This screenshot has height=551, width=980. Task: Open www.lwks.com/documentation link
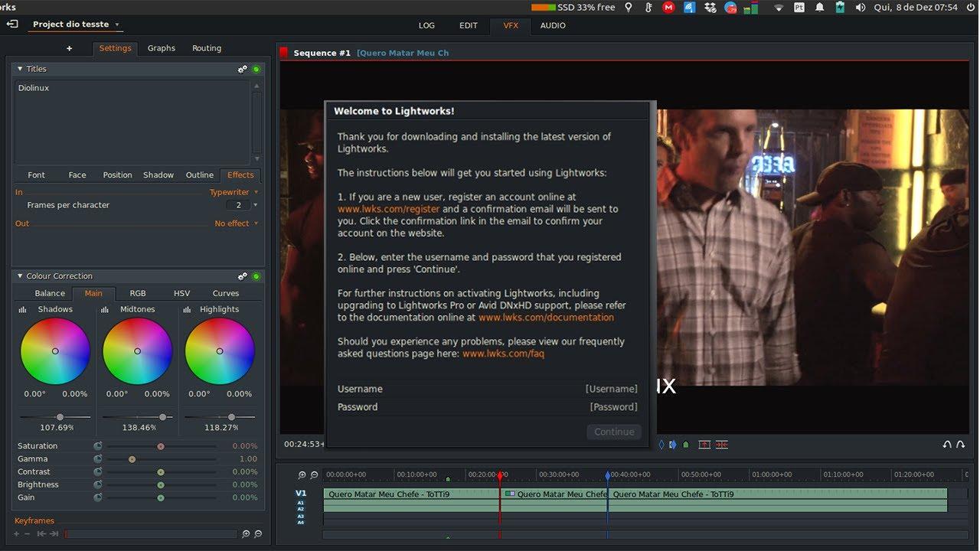tap(546, 317)
